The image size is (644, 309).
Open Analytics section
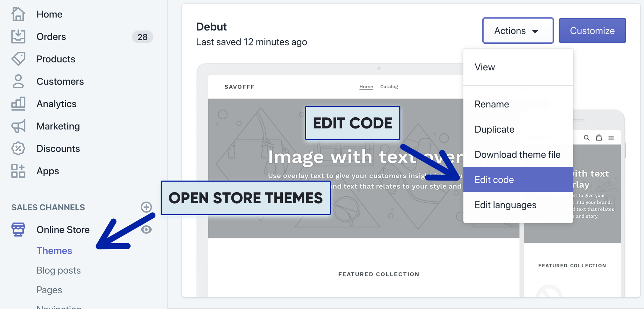56,104
